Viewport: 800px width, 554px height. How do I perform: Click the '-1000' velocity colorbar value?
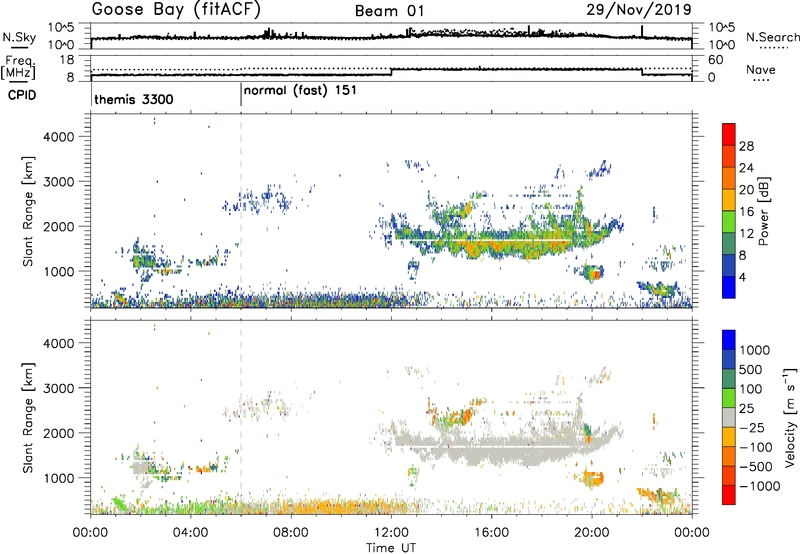(759, 486)
